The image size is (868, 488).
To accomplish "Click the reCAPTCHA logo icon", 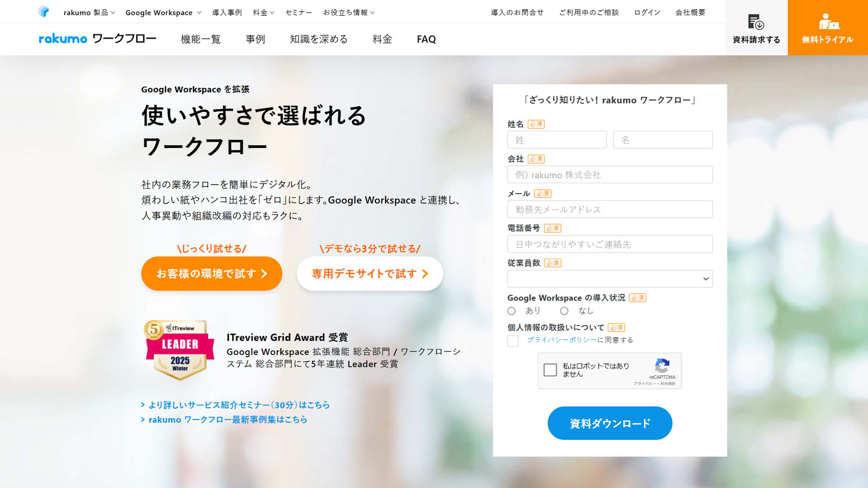I will tap(662, 365).
